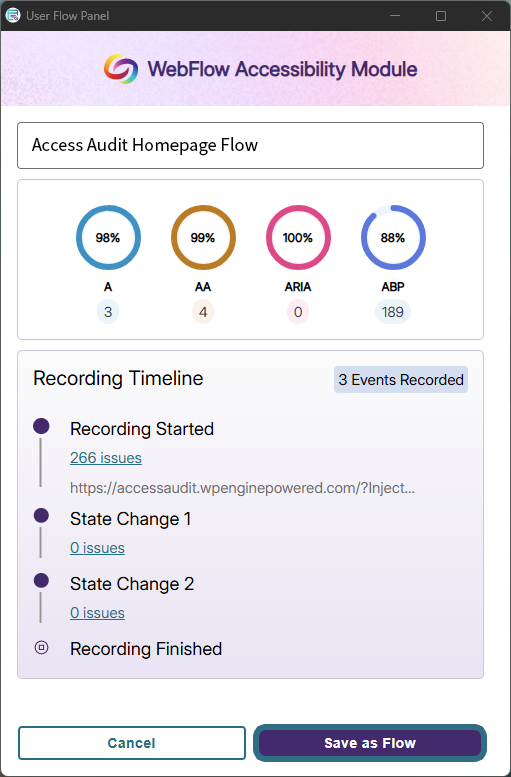Image resolution: width=511 pixels, height=777 pixels.
Task: Click Save as Flow button
Action: pyautogui.click(x=370, y=743)
